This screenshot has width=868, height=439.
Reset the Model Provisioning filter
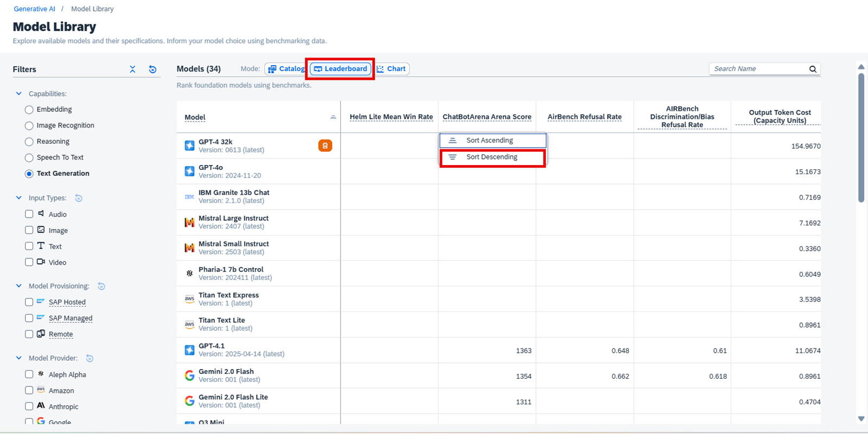pos(101,286)
